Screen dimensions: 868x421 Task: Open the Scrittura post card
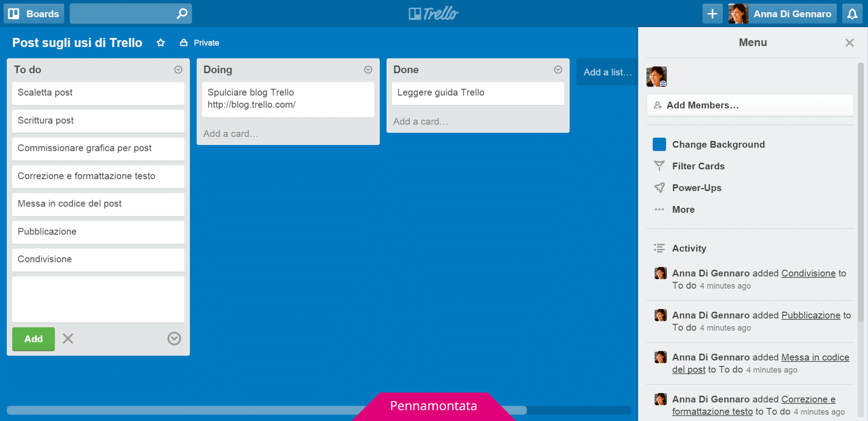[98, 121]
